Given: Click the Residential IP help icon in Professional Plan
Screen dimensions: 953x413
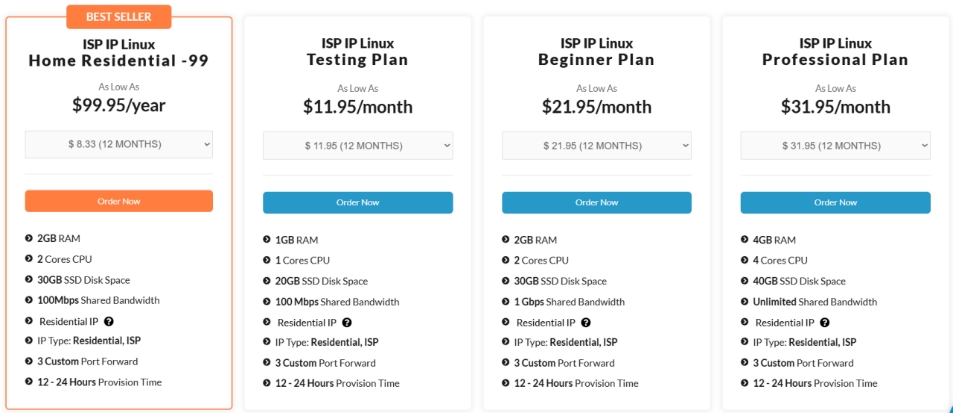Looking at the screenshot, I should (825, 323).
